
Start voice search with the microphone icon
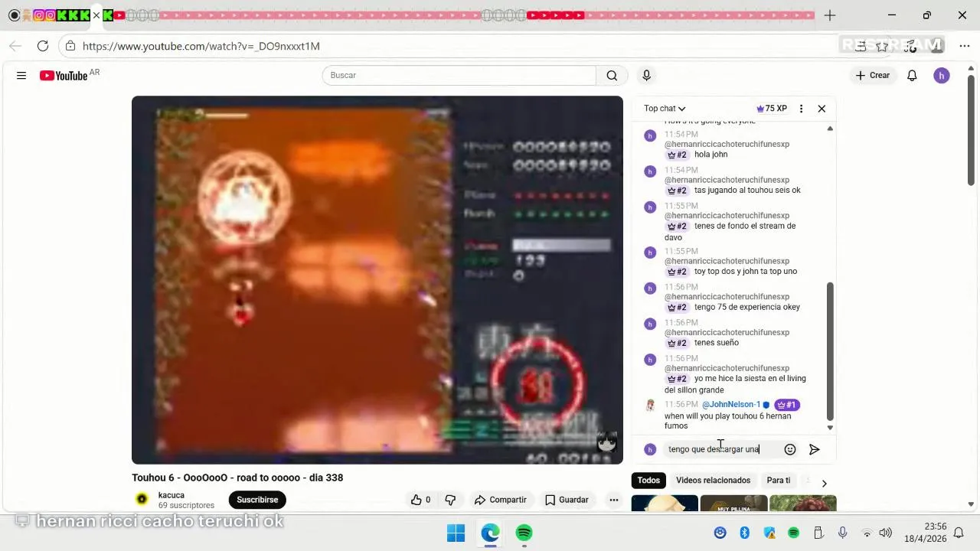pyautogui.click(x=646, y=75)
